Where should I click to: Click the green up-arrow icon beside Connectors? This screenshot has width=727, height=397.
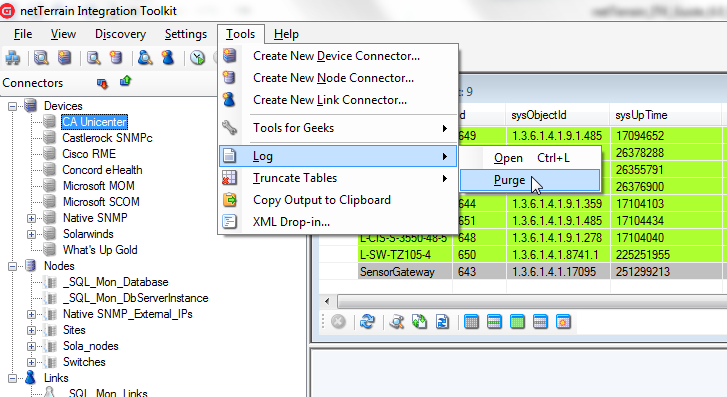click(x=125, y=82)
